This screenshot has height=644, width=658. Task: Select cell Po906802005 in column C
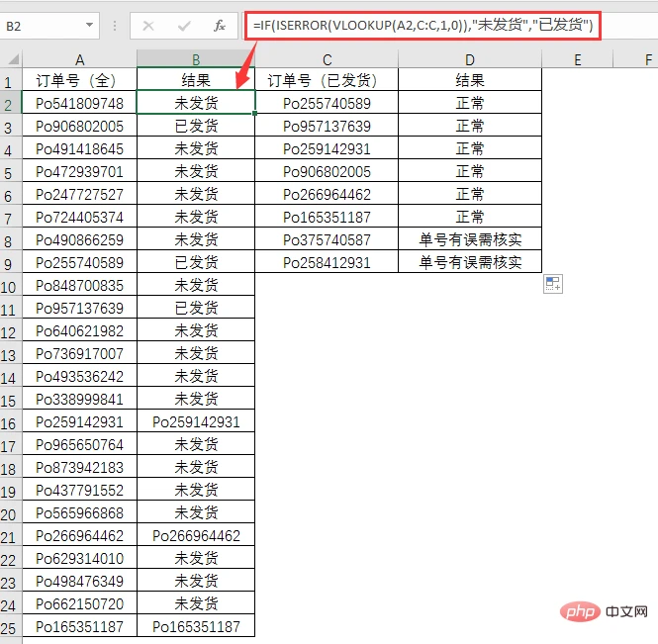point(327,171)
